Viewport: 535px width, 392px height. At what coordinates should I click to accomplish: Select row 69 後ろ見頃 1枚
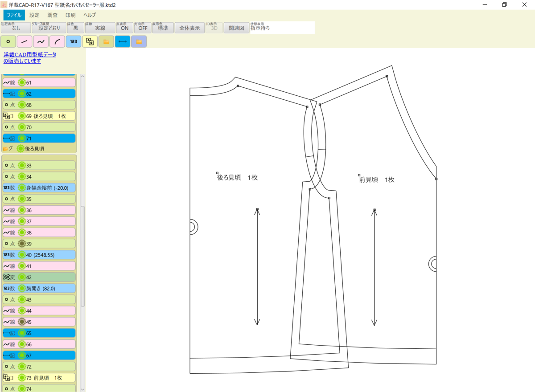[39, 116]
